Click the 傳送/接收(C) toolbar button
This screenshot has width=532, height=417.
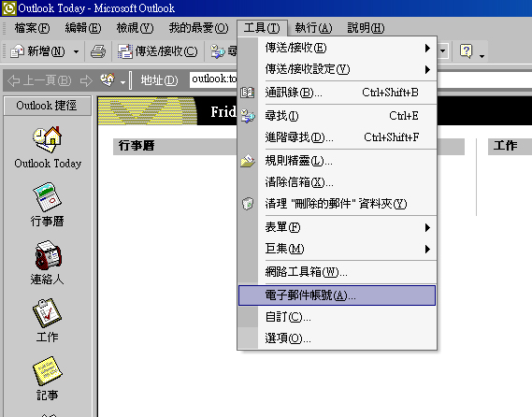point(157,51)
